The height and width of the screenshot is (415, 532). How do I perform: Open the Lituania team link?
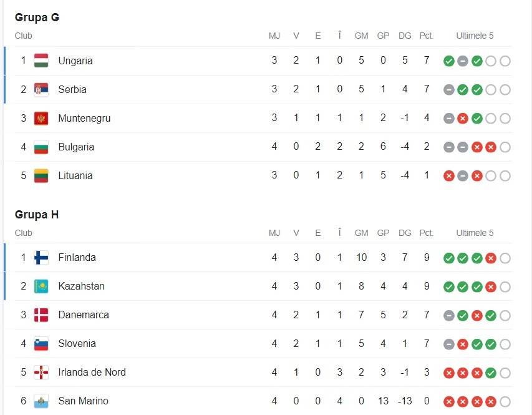[x=75, y=175]
